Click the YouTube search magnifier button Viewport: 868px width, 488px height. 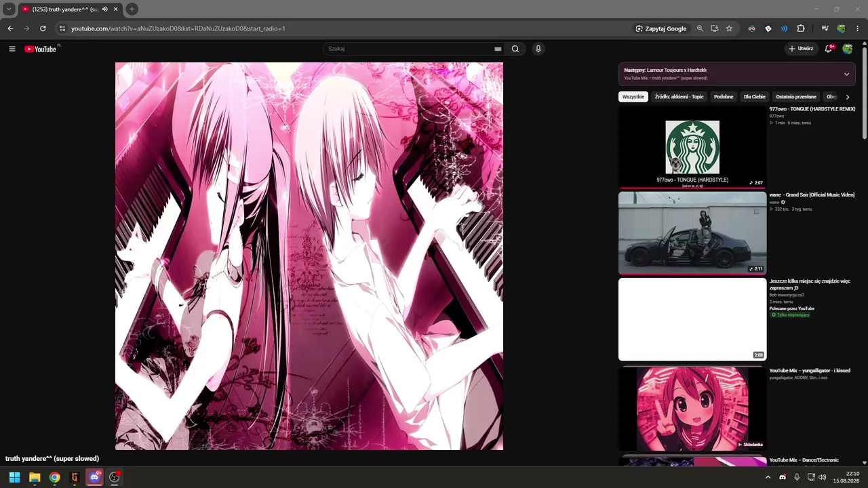[x=515, y=49]
